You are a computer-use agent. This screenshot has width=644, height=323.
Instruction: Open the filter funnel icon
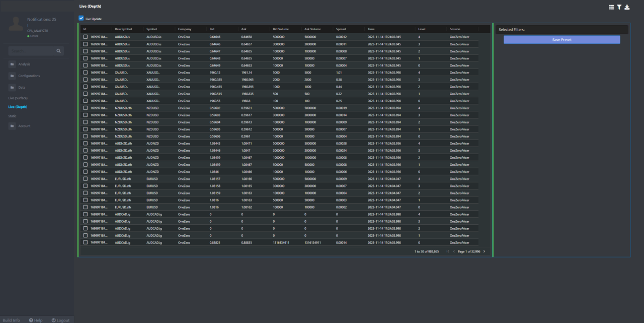tap(619, 7)
